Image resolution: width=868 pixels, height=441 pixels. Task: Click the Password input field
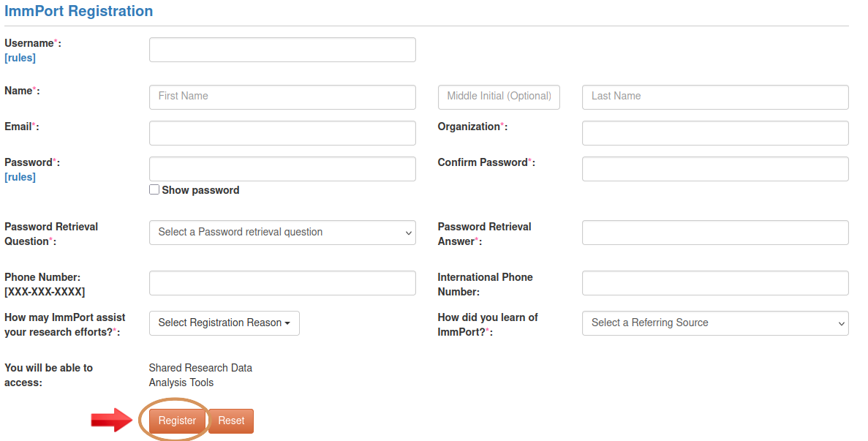pos(282,169)
